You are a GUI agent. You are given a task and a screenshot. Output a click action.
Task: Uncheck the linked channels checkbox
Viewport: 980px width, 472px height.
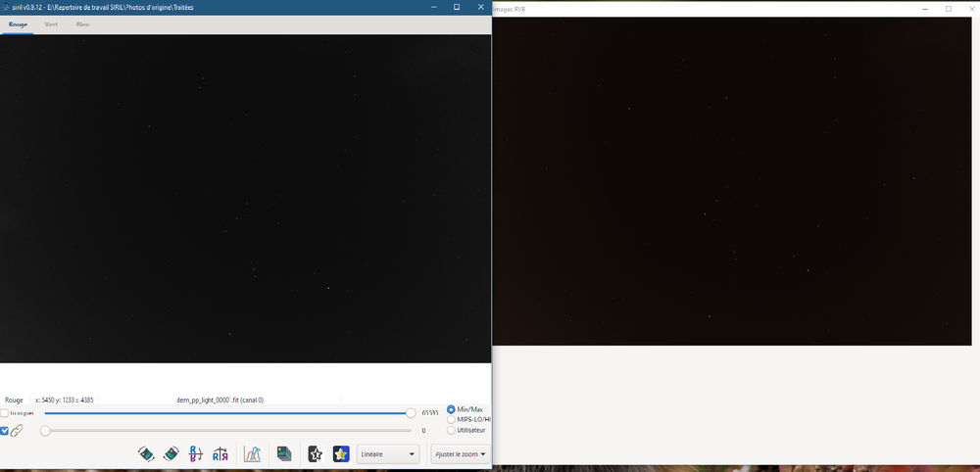point(4,431)
